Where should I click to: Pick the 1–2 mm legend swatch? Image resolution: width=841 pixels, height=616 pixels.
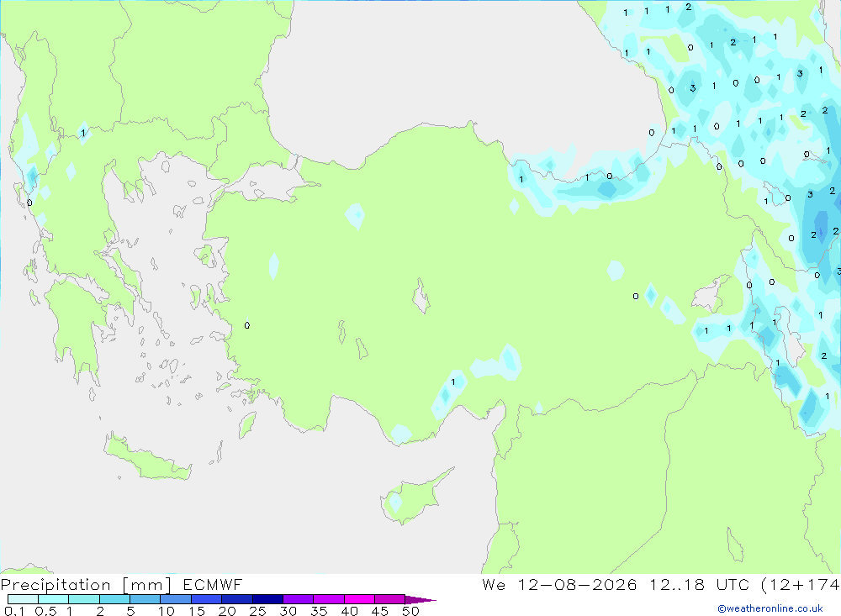point(84,599)
